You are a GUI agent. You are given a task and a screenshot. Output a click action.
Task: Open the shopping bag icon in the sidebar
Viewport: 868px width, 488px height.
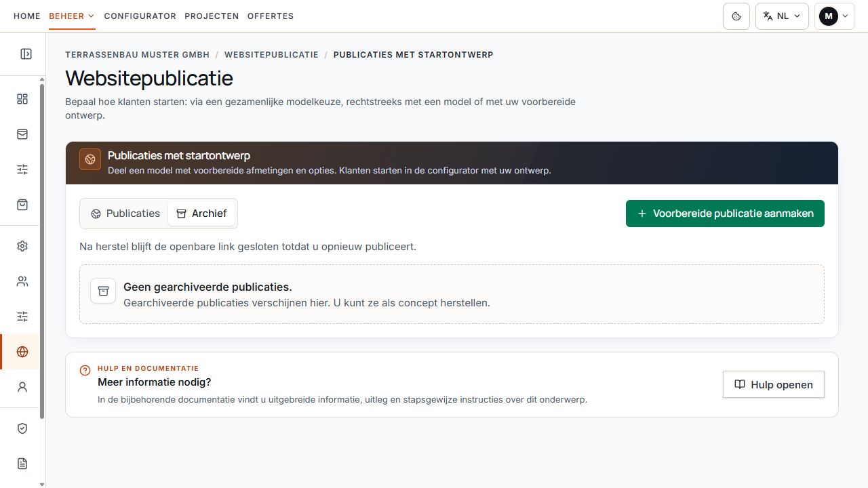[22, 205]
